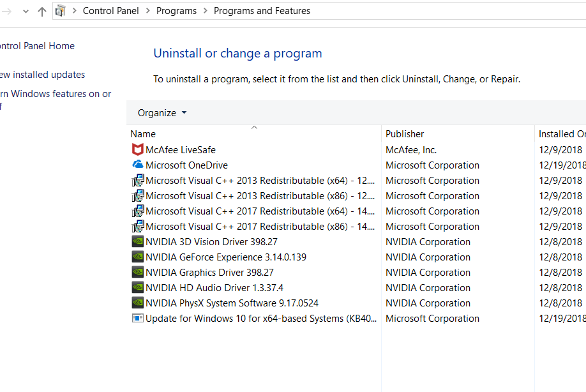The width and height of the screenshot is (586, 392).
Task: Open the Organize dropdown menu
Action: click(x=162, y=113)
